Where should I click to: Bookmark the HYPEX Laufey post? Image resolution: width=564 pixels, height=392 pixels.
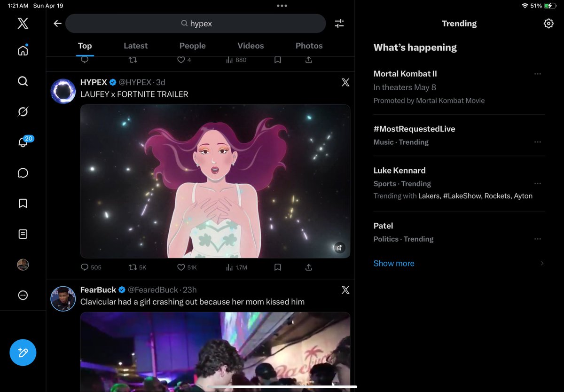coord(278,267)
